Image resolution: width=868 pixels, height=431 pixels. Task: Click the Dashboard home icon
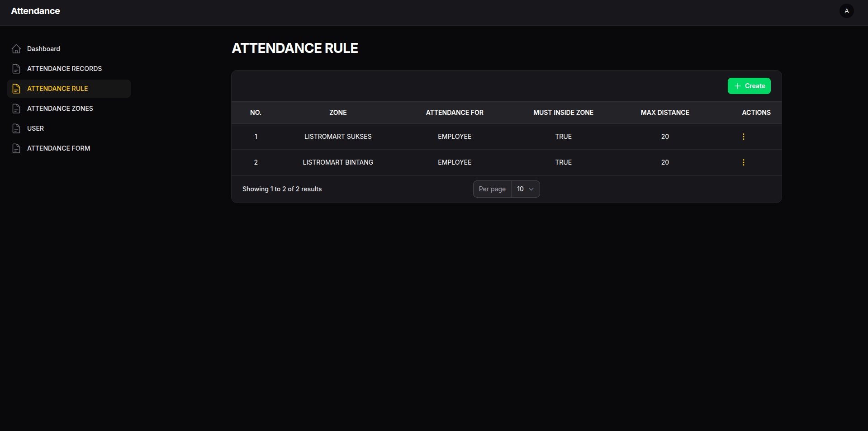16,49
